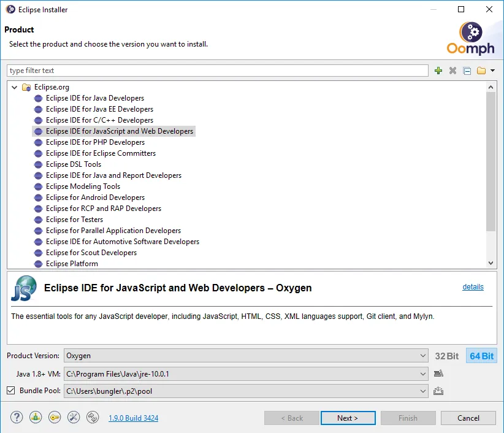Click the update installer icon
This screenshot has width=504, height=433.
(x=36, y=418)
